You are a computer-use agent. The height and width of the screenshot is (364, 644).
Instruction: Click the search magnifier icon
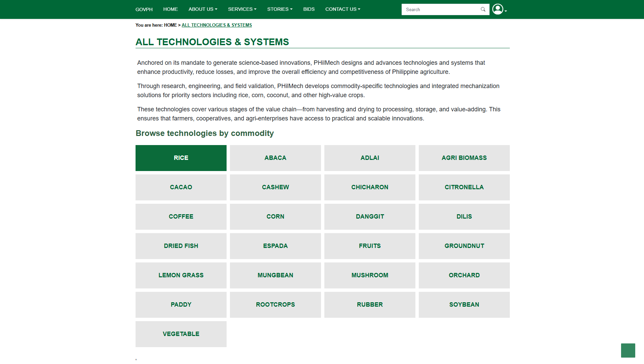[483, 9]
